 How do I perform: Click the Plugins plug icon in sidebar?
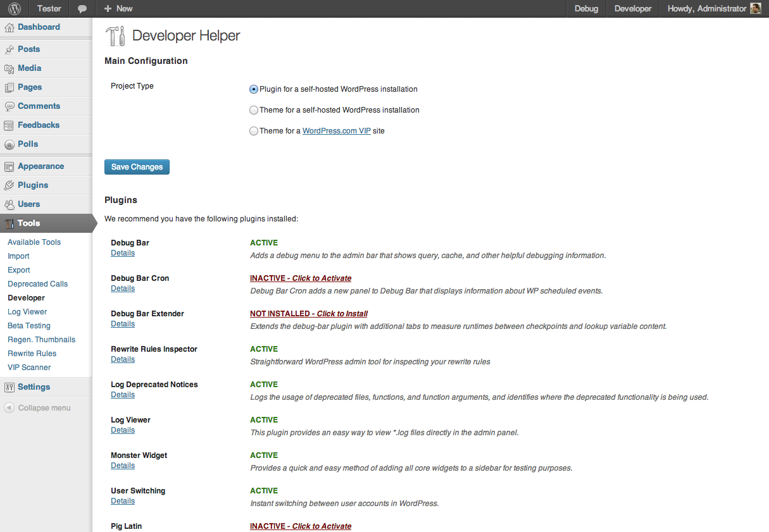[x=9, y=185]
